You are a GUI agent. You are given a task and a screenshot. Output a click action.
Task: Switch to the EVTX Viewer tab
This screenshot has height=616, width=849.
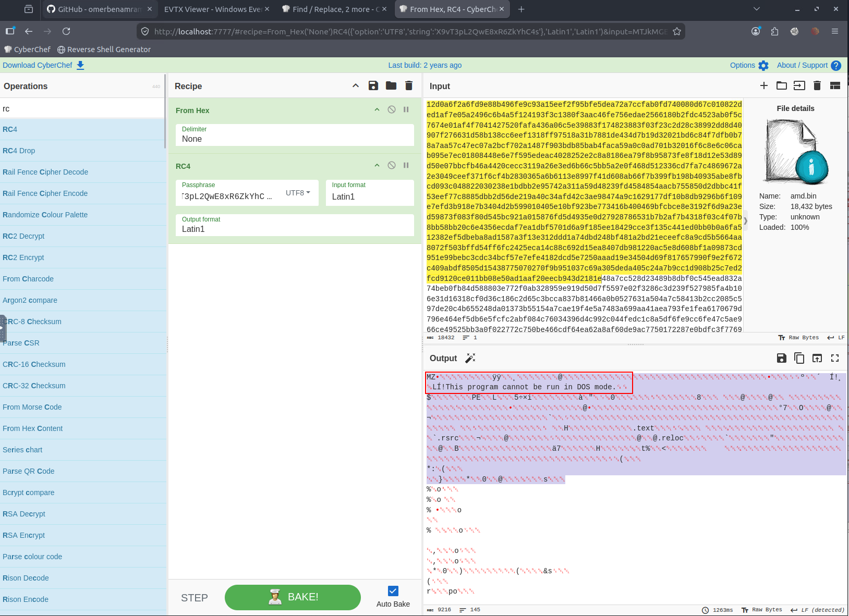click(216, 9)
